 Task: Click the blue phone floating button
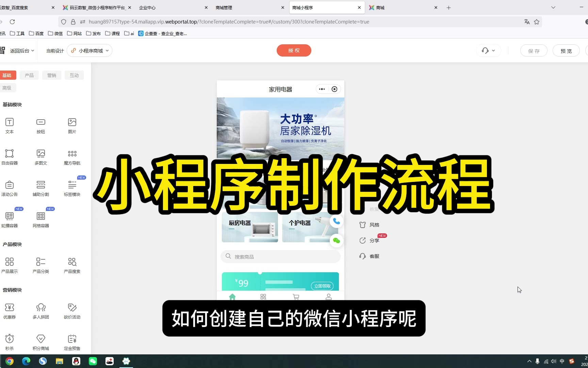[x=337, y=221]
